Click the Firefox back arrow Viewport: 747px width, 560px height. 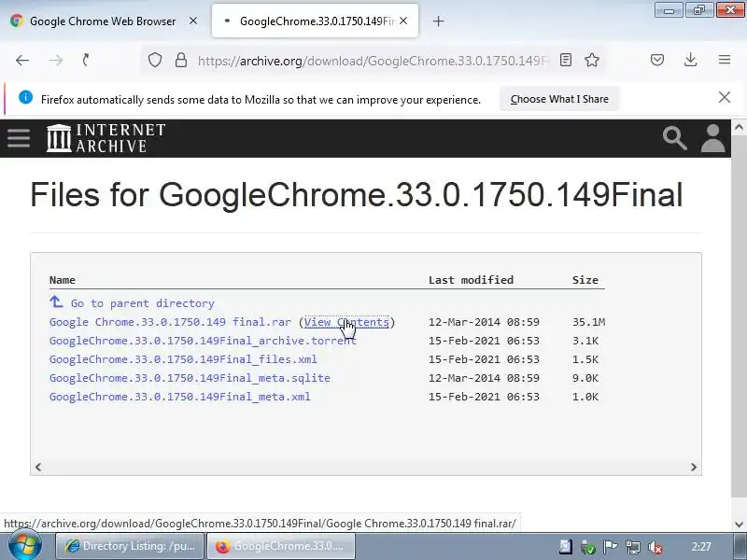pos(22,60)
